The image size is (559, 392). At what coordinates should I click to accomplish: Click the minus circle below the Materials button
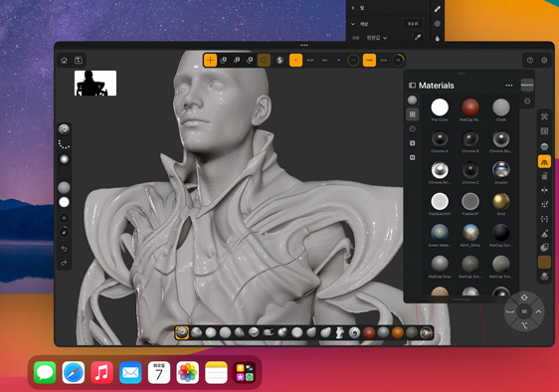527,101
